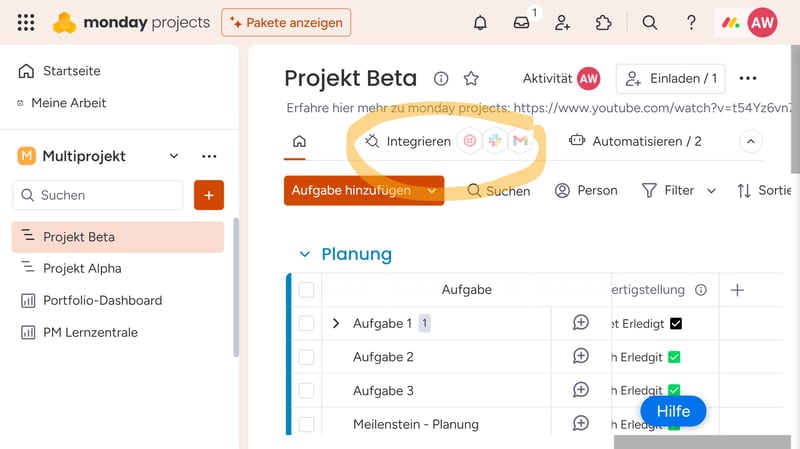Add an update comment to Aufgabe 2

(x=581, y=356)
